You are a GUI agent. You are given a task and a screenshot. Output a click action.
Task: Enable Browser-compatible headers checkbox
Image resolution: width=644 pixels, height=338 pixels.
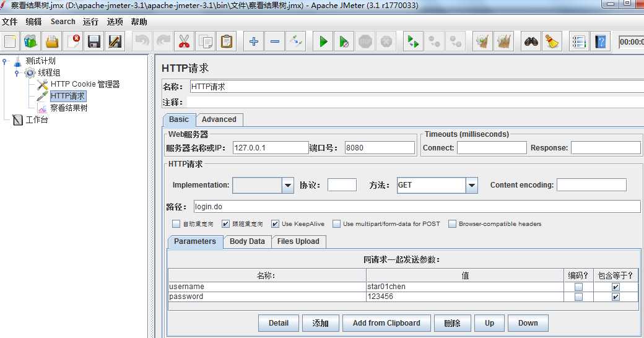point(452,224)
